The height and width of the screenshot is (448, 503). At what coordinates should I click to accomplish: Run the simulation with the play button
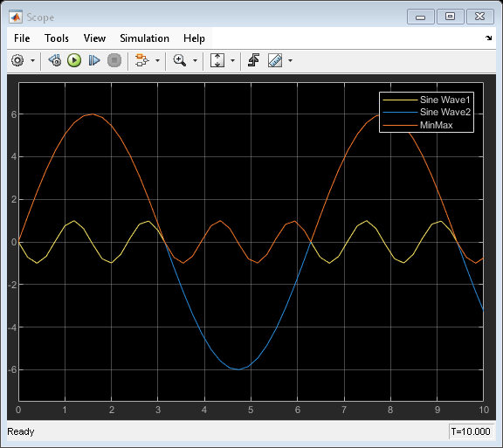(x=74, y=60)
